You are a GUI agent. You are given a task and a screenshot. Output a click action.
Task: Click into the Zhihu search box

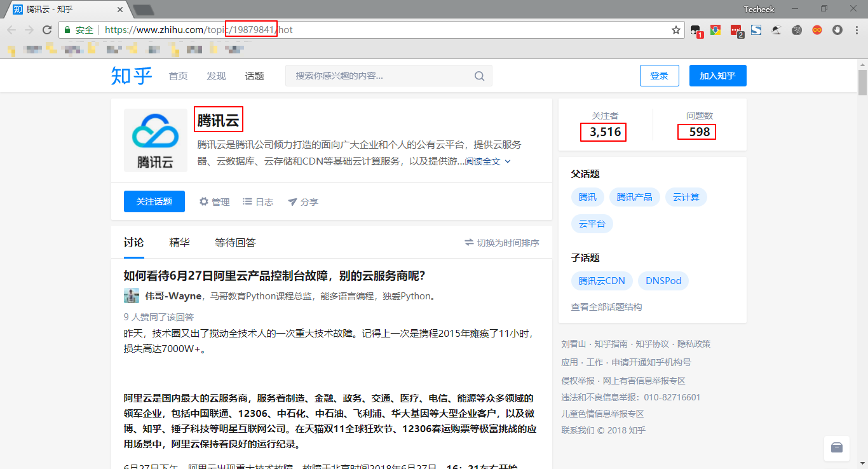(381, 76)
